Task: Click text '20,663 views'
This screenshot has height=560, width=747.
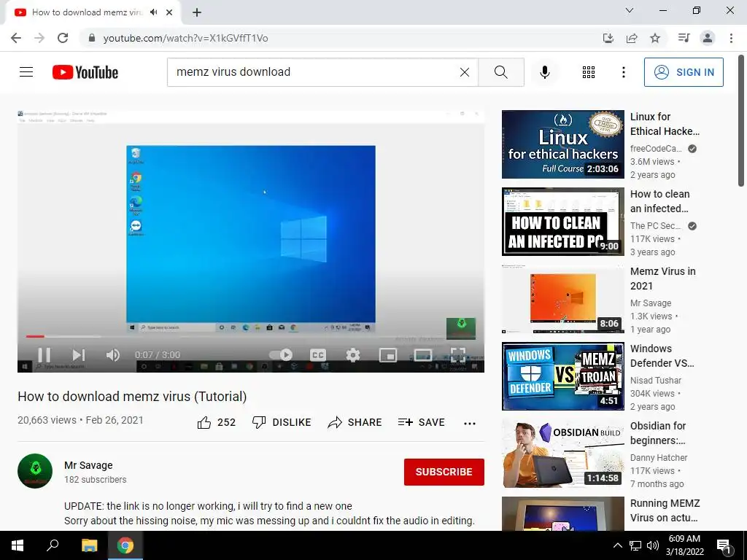Action: coord(47,420)
